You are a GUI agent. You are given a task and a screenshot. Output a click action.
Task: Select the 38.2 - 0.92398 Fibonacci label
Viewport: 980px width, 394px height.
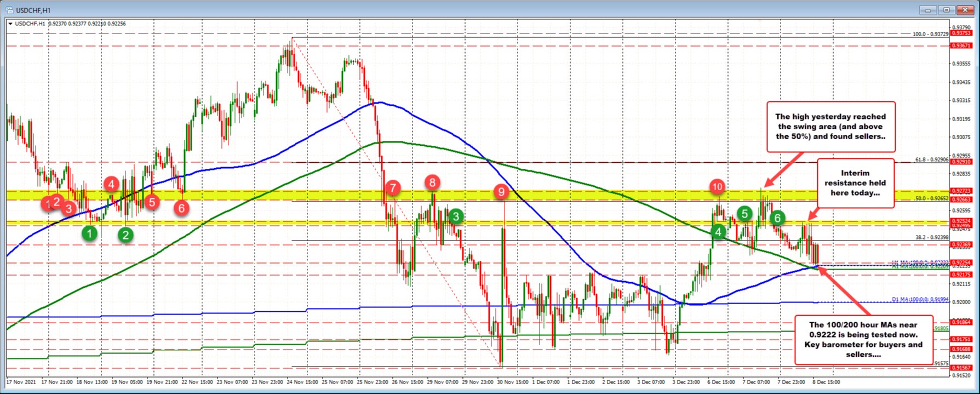click(x=931, y=237)
